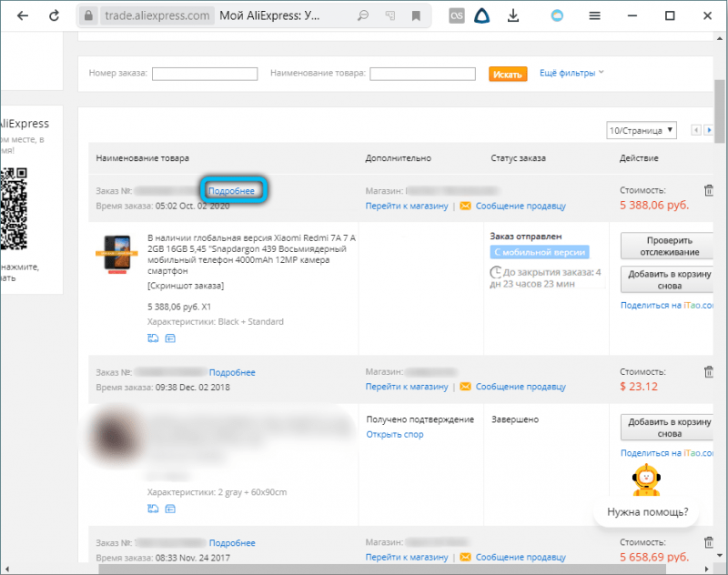Image resolution: width=728 pixels, height=575 pixels.
Task: Open the downloads arrow icon
Action: [x=513, y=15]
